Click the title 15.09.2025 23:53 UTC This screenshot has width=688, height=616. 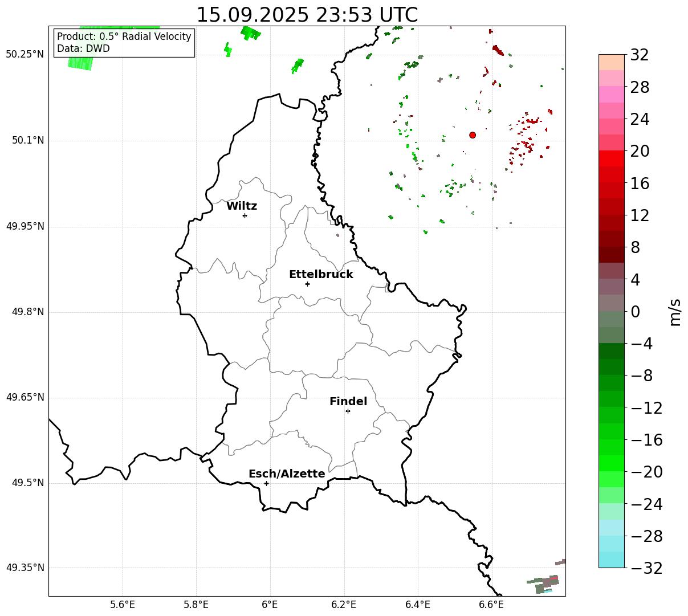(307, 15)
